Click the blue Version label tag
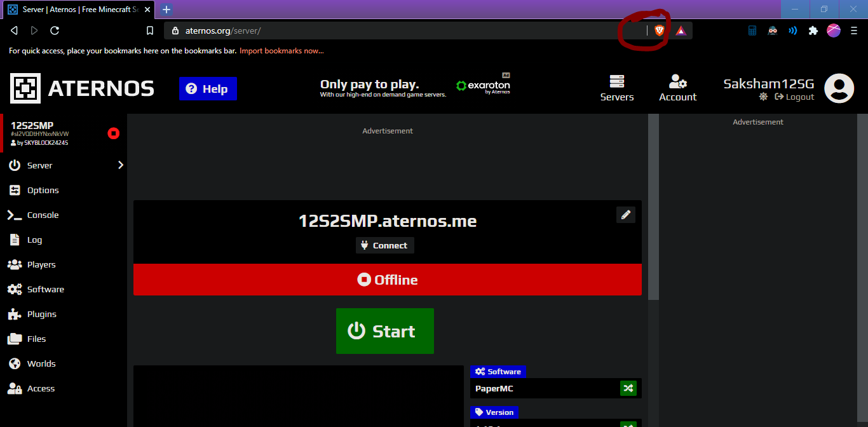Viewport: 868px width, 427px height. point(494,412)
